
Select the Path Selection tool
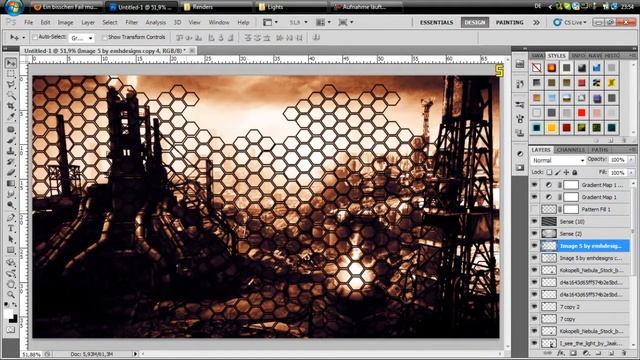click(11, 239)
